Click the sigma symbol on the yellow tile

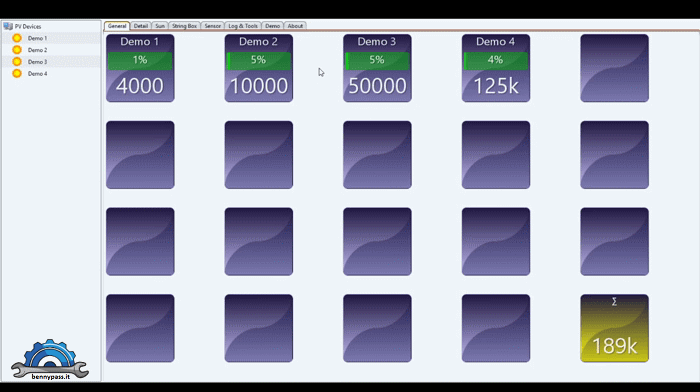tap(614, 302)
